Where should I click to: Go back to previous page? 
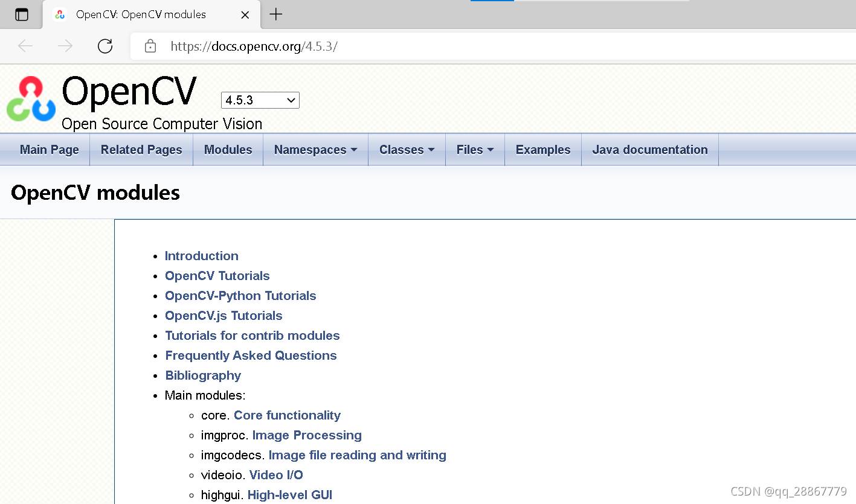pos(25,46)
